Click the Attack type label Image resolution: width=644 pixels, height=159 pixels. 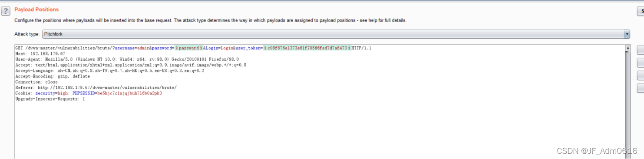click(27, 34)
